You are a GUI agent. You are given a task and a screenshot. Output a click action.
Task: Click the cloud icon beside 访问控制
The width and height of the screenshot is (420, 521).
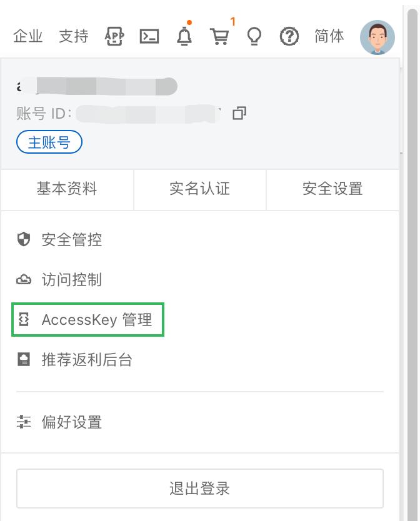24,280
